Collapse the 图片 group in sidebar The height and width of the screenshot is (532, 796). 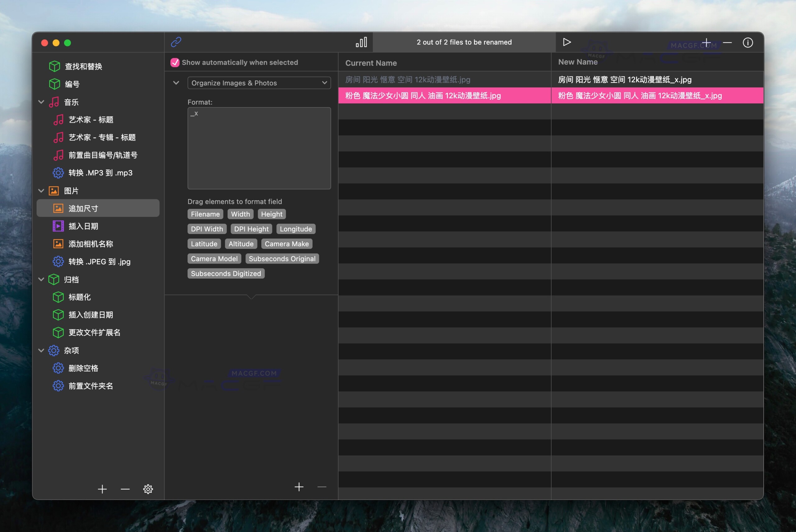click(x=41, y=191)
